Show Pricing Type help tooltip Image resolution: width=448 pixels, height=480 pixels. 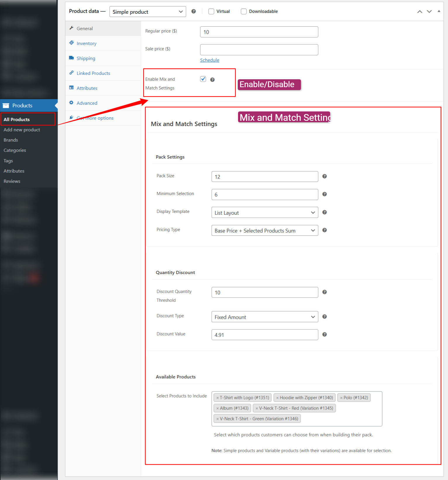point(325,230)
